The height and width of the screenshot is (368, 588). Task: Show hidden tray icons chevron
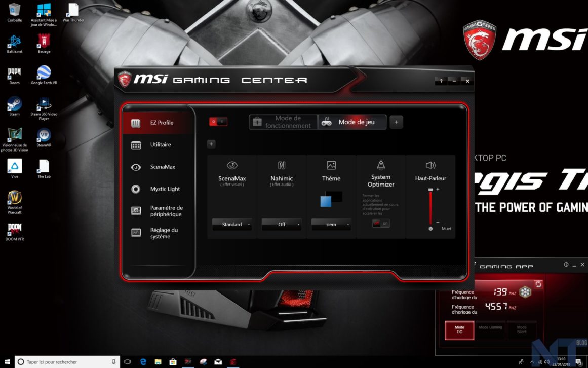point(532,362)
